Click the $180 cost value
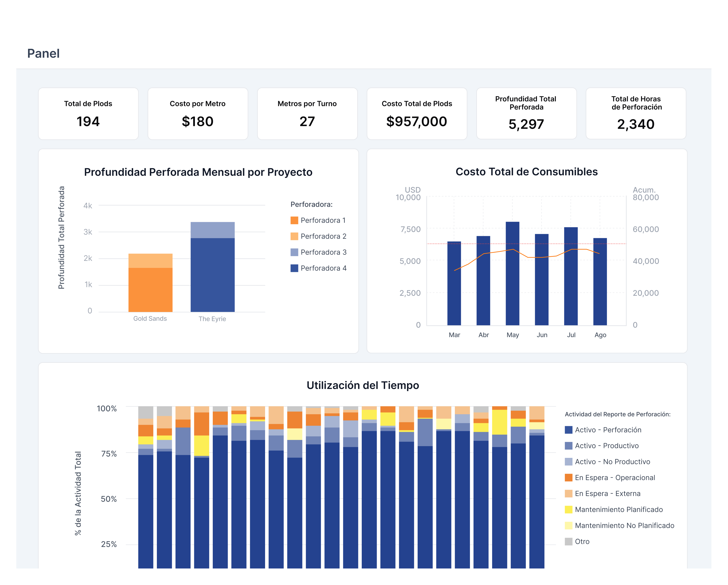 tap(198, 121)
